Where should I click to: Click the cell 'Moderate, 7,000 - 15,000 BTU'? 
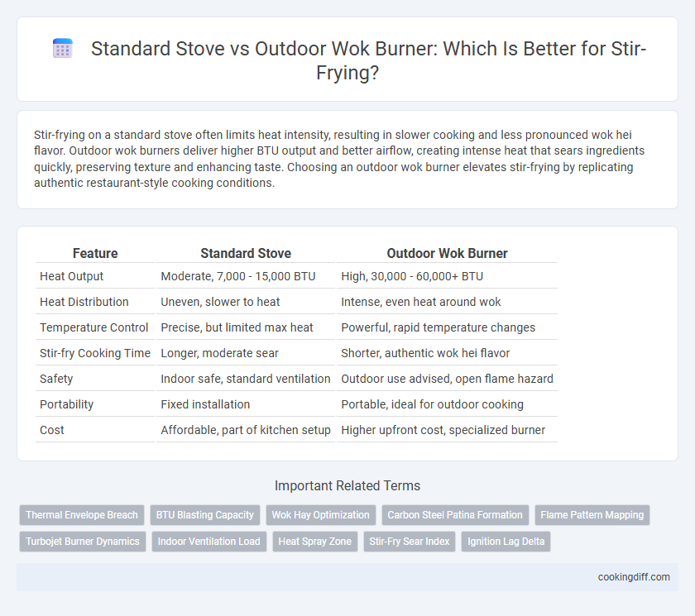click(246, 276)
